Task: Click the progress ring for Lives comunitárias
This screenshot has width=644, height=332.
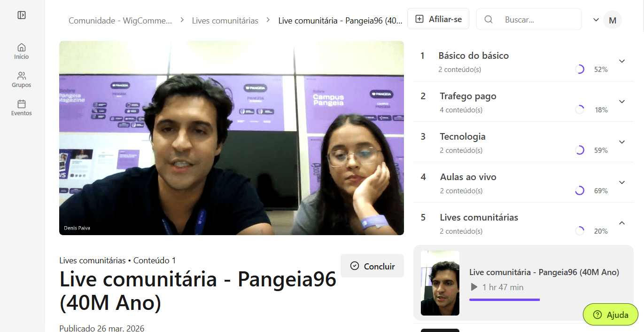Action: coord(580,231)
